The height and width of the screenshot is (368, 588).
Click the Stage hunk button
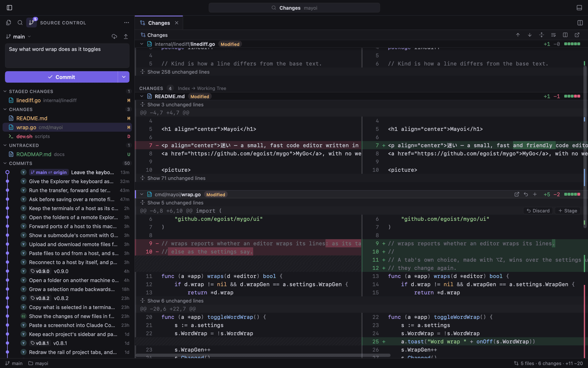pos(568,211)
